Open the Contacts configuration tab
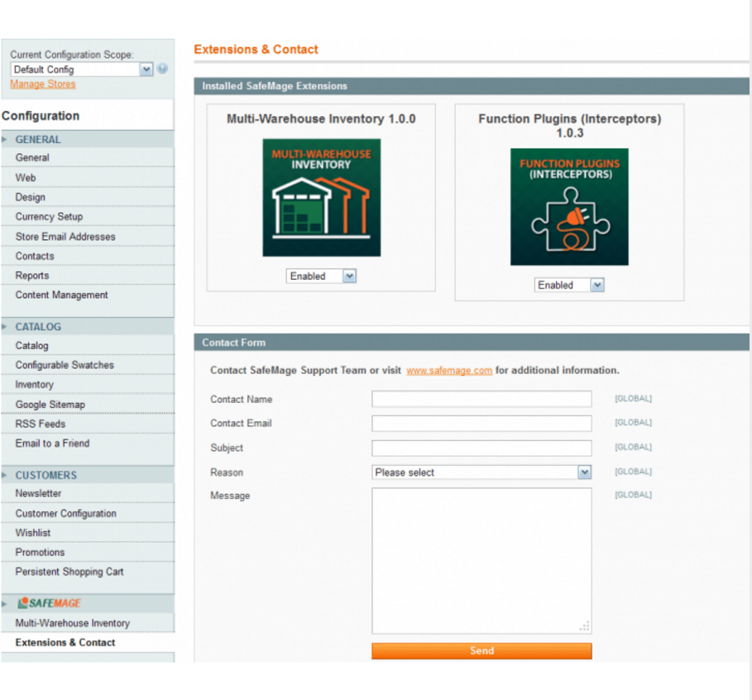Viewport: 752px width, 700px height. 88,256
